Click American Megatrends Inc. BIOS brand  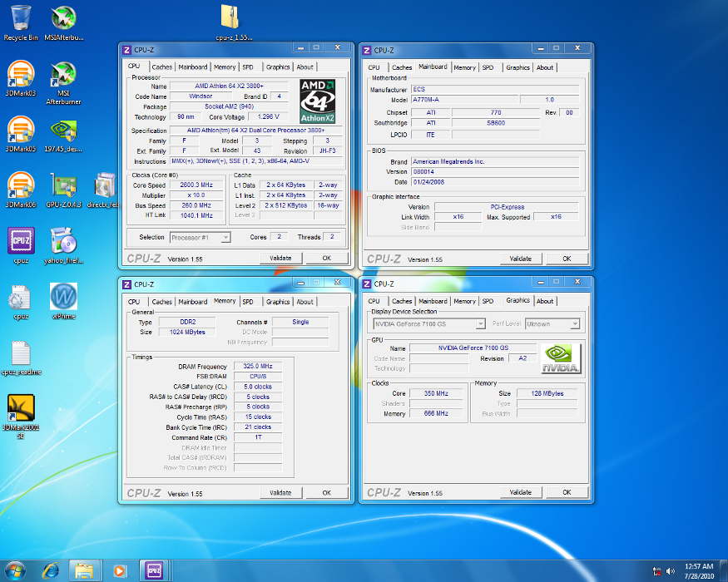tap(495, 161)
